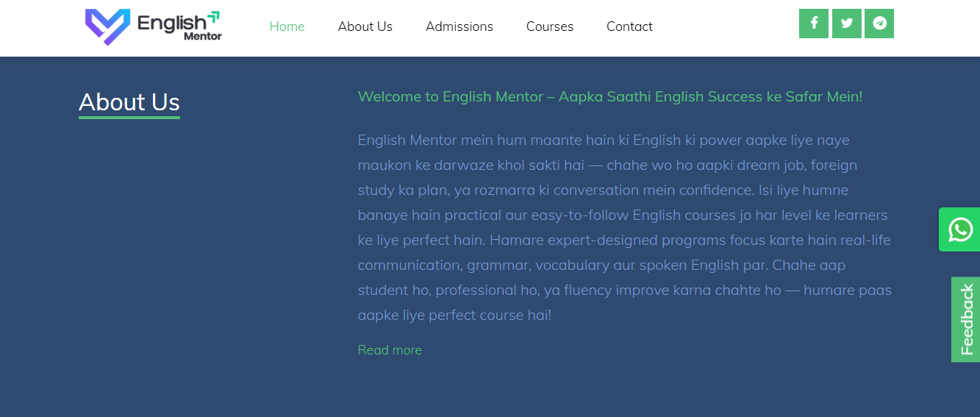Screen dimensions: 980x417
Task: Start a chat via WhatsApp icon
Action: (960, 229)
